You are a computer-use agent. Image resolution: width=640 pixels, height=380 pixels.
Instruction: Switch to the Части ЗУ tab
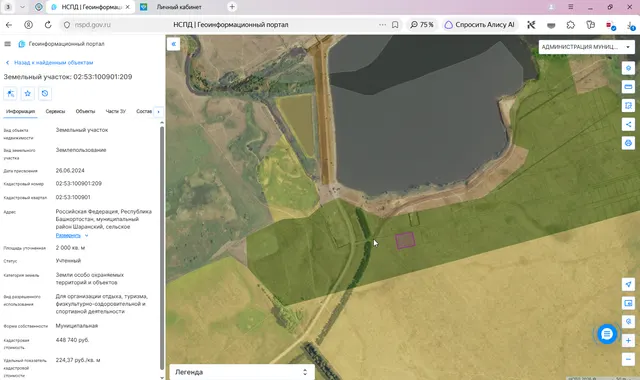116,111
